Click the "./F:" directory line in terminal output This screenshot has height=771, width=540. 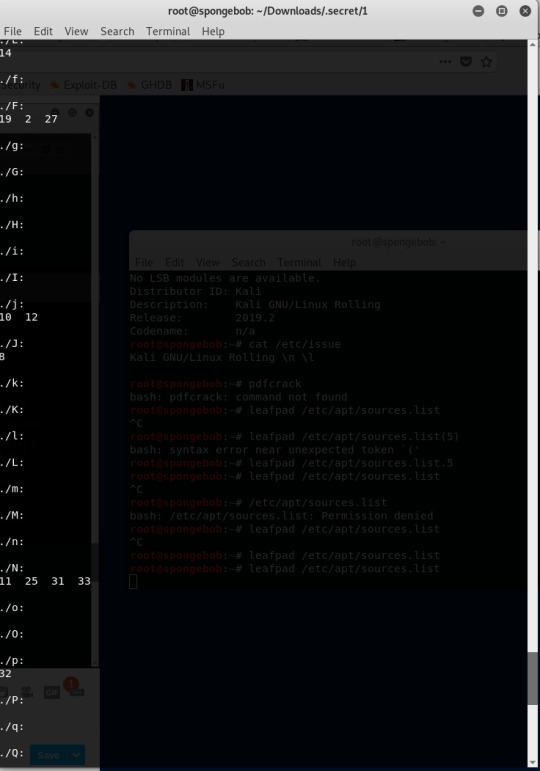tap(12, 106)
